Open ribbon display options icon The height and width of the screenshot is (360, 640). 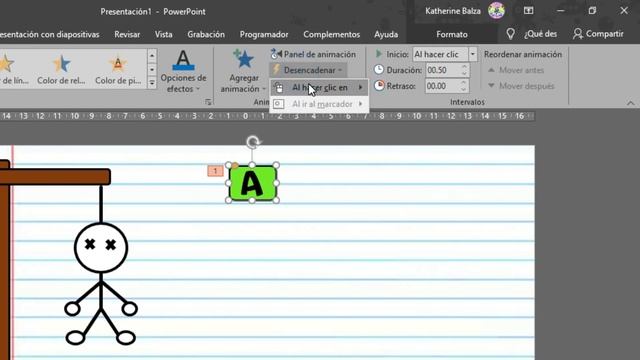[529, 11]
